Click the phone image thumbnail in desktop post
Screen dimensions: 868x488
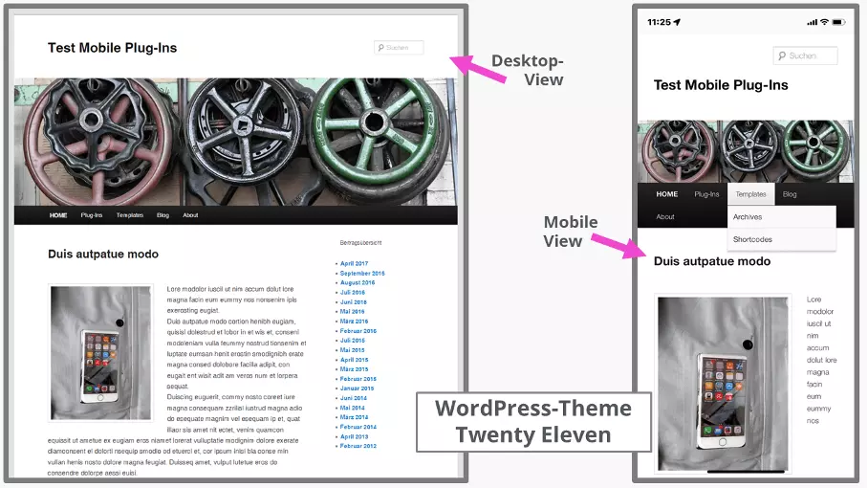point(101,353)
